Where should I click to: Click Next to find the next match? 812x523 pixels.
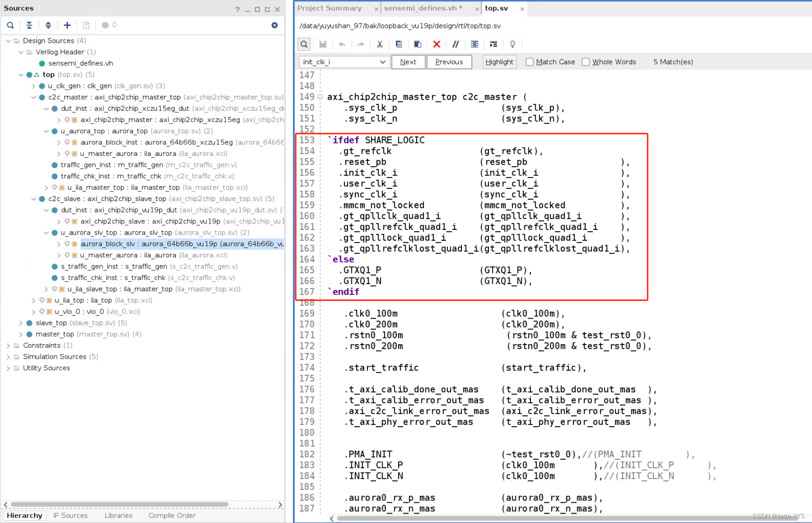click(x=408, y=62)
